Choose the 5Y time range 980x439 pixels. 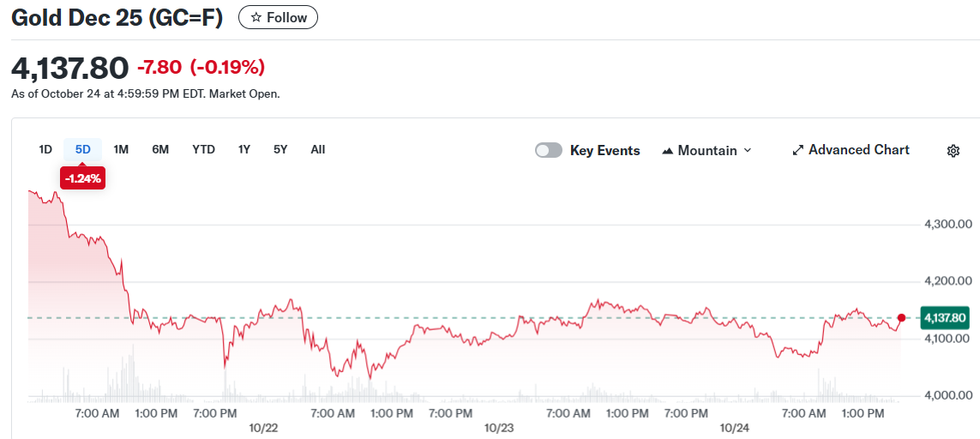coord(280,149)
